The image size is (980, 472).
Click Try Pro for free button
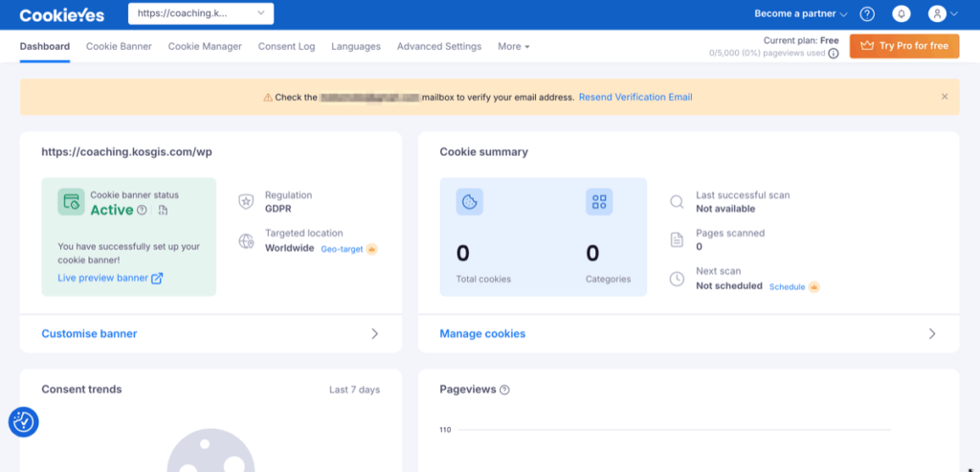903,46
